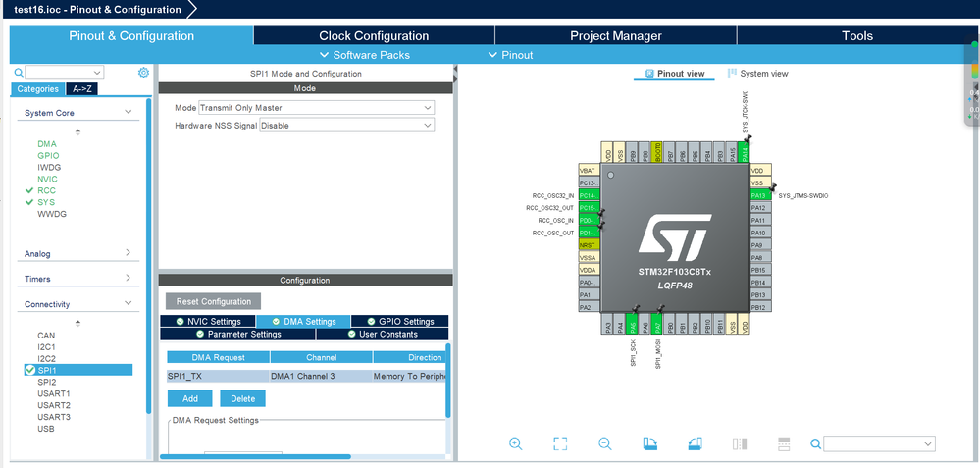Click the categories panel vertical scrollbar
This screenshot has width=980, height=468.
[x=149, y=256]
